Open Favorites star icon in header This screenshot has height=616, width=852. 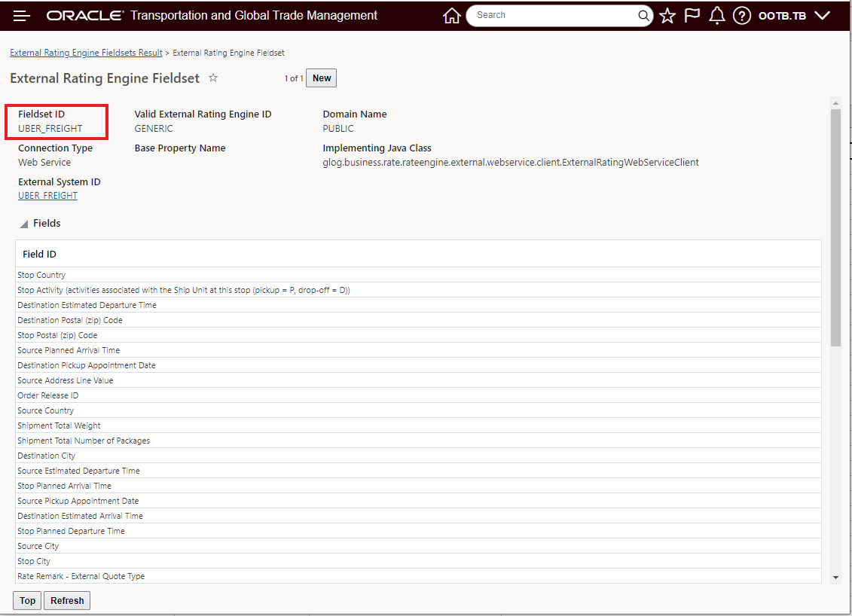coord(667,16)
